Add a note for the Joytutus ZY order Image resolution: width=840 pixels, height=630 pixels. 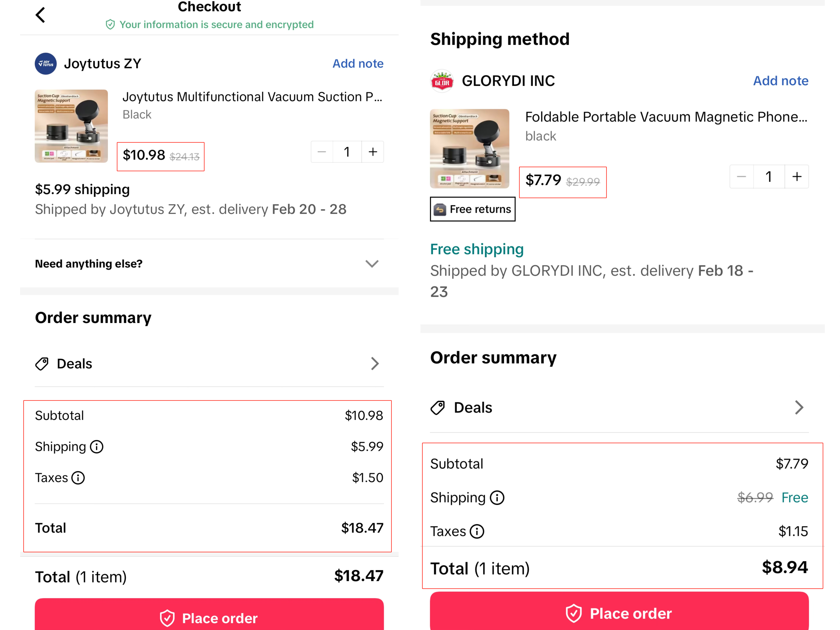[x=358, y=63]
